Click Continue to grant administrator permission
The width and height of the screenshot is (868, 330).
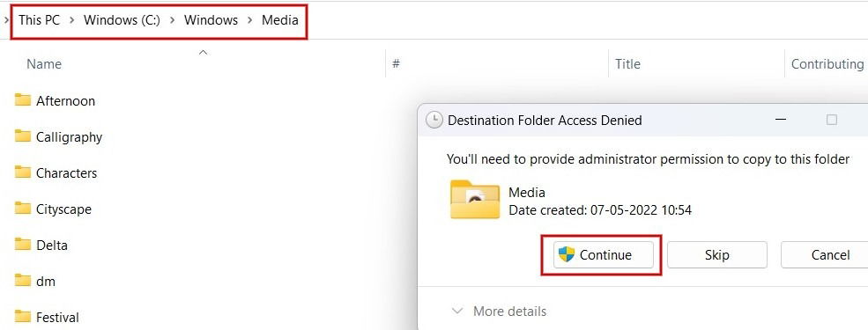[604, 255]
